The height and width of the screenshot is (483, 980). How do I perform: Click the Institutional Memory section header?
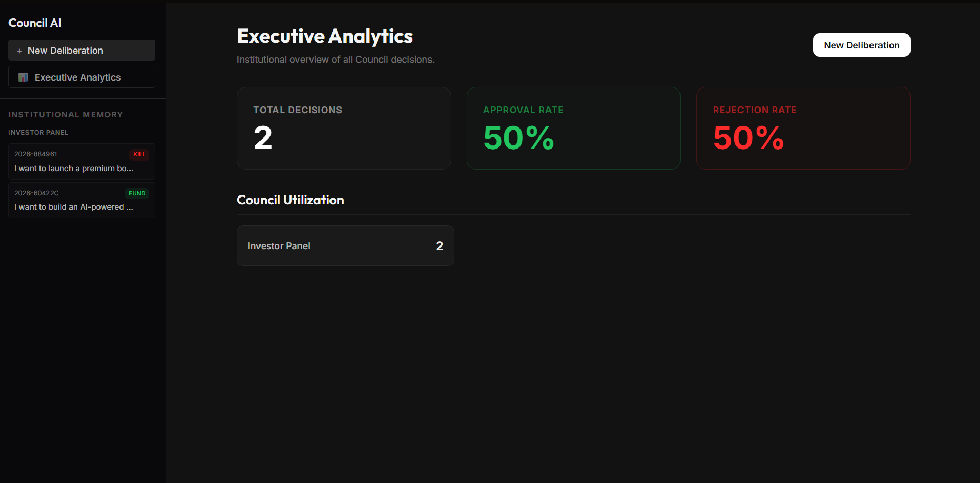66,114
